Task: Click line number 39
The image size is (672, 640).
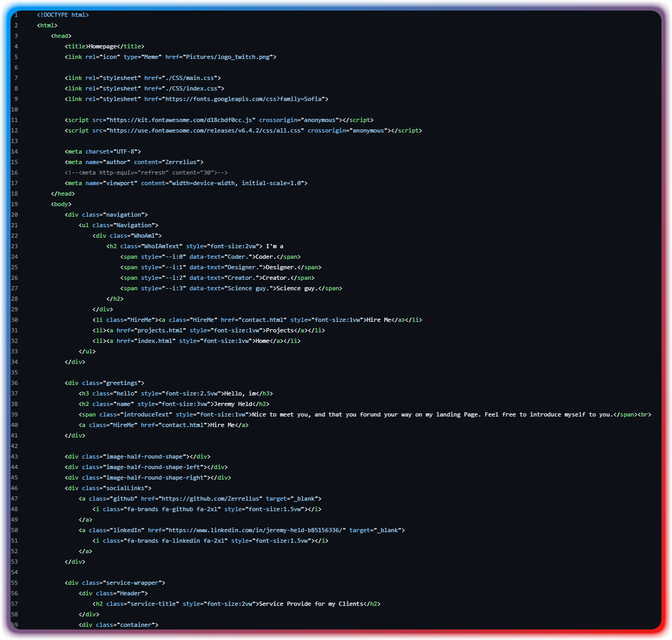Action: pyautogui.click(x=14, y=414)
